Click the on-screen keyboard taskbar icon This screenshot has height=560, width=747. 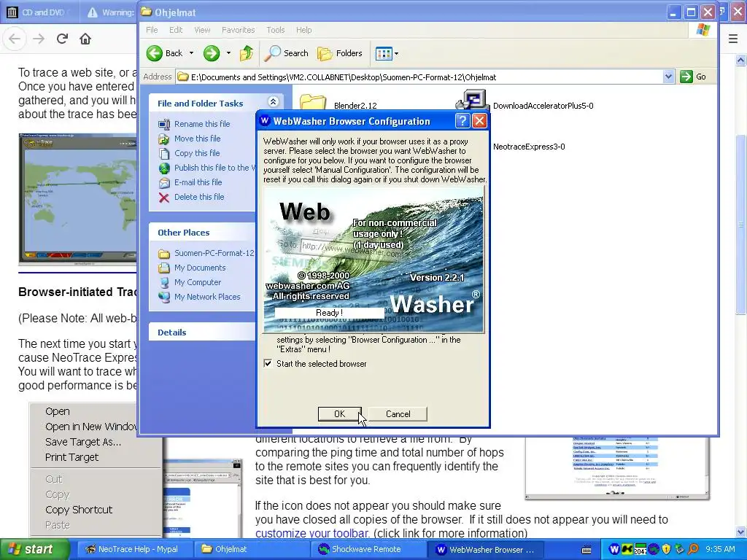coord(587,550)
